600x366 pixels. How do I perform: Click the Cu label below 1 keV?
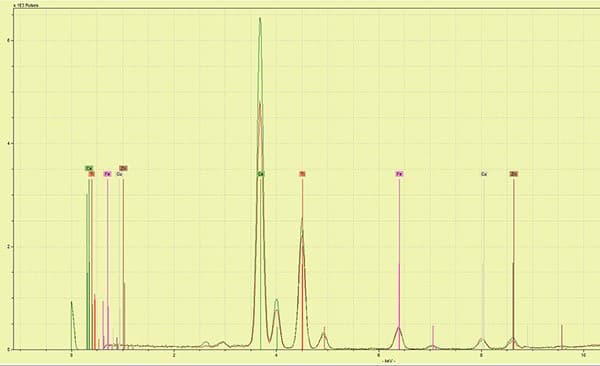(119, 174)
